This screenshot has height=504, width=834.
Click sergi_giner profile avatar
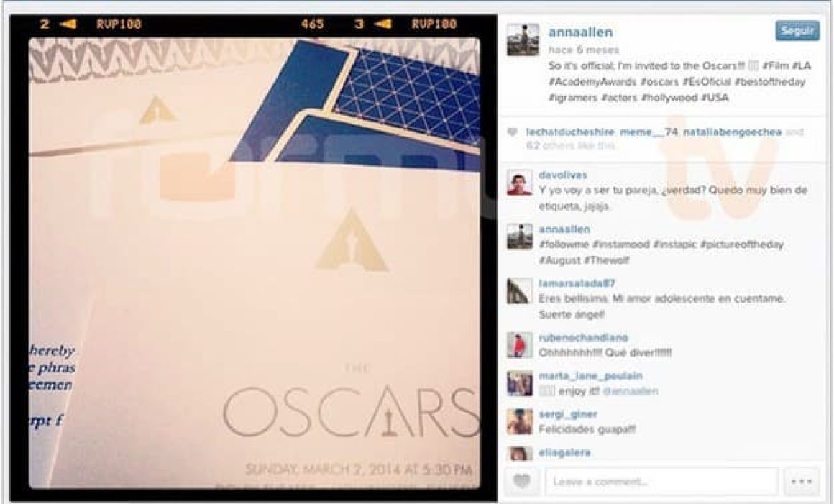click(x=520, y=422)
